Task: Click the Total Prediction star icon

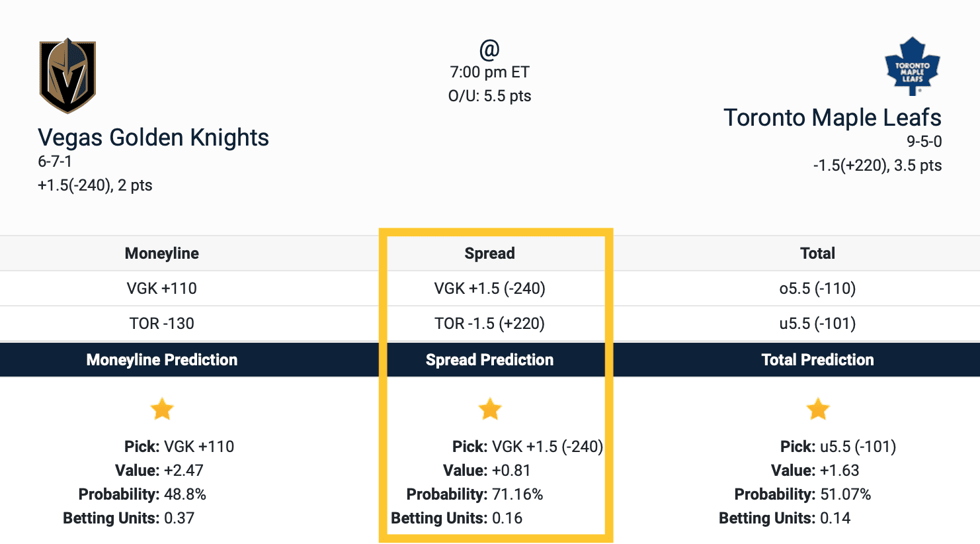Action: [x=818, y=409]
